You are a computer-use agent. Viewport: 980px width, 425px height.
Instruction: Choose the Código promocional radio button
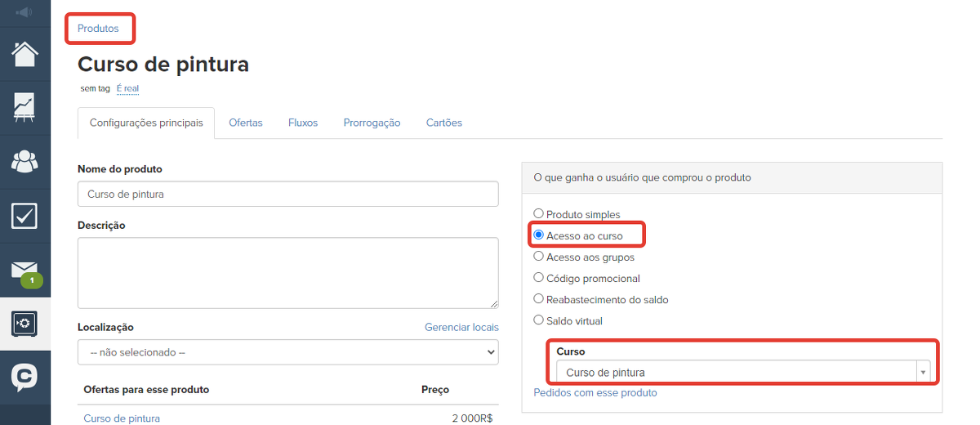[x=538, y=278]
